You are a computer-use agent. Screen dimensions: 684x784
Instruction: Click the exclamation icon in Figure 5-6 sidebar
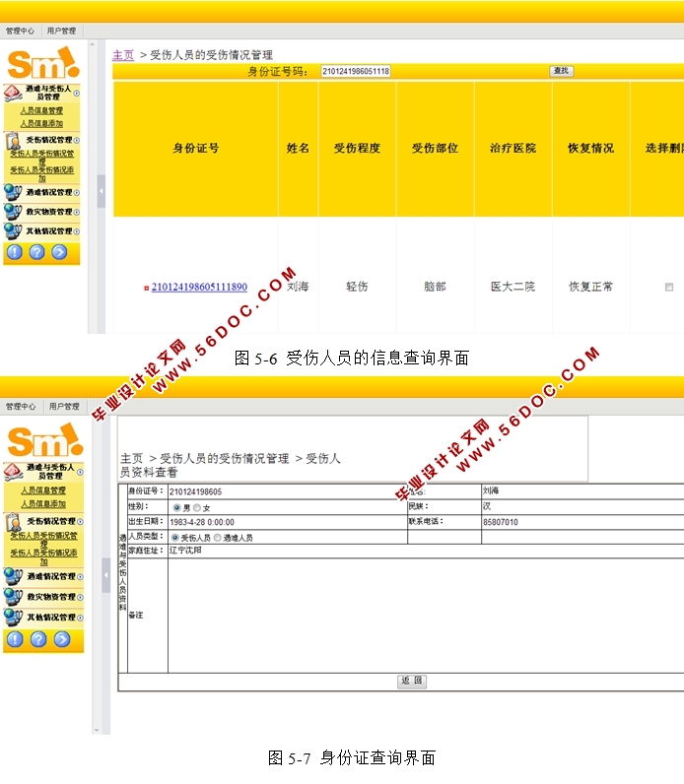pyautogui.click(x=15, y=252)
